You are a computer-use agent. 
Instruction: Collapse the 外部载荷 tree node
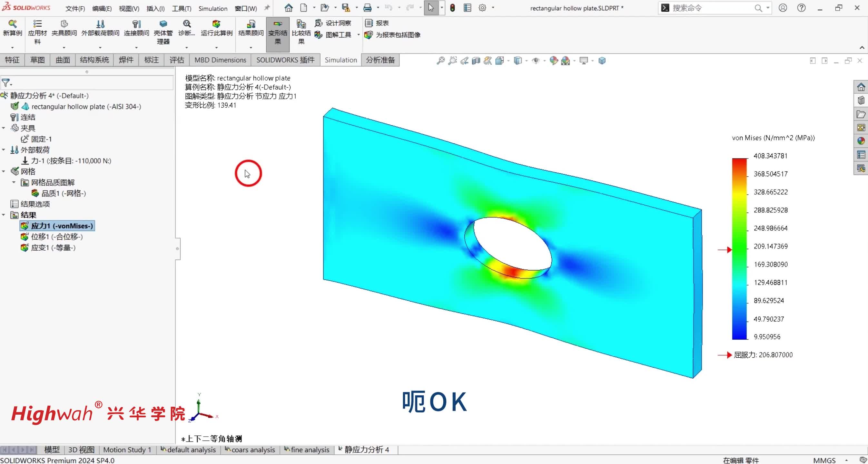[x=3, y=150]
